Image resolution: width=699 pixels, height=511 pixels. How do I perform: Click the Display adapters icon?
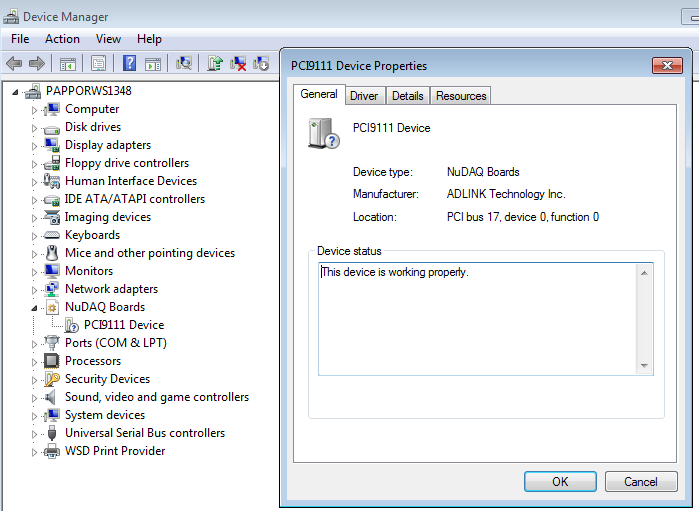click(x=52, y=145)
